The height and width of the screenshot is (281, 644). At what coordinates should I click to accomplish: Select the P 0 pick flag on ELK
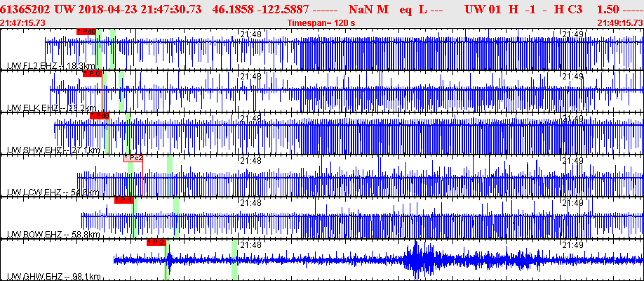click(x=93, y=73)
